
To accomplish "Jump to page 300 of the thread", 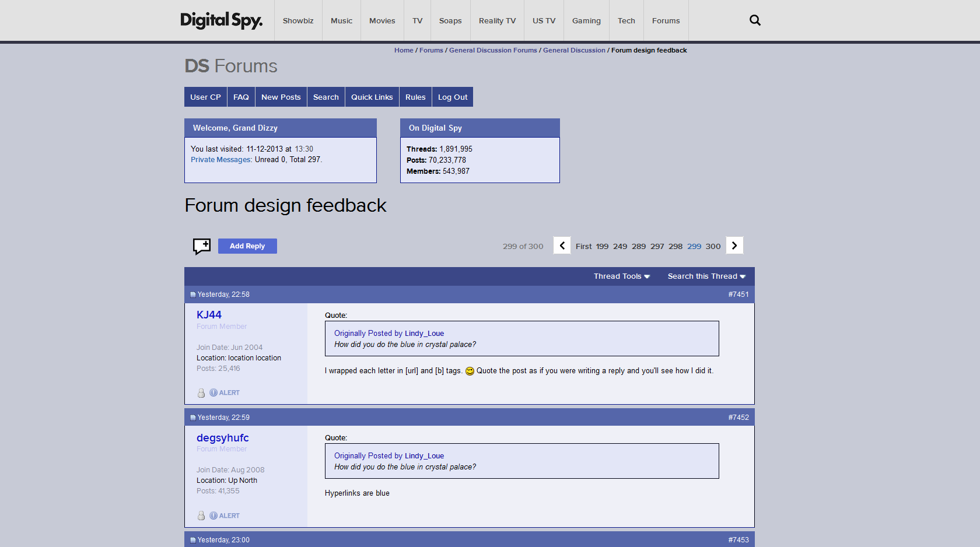I will pos(713,246).
